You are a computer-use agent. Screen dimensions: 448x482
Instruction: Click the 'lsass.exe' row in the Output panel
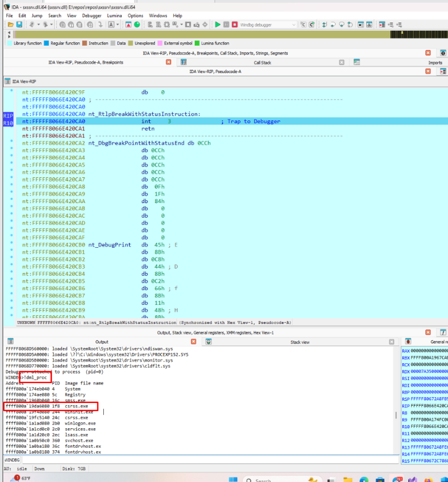[47, 435]
